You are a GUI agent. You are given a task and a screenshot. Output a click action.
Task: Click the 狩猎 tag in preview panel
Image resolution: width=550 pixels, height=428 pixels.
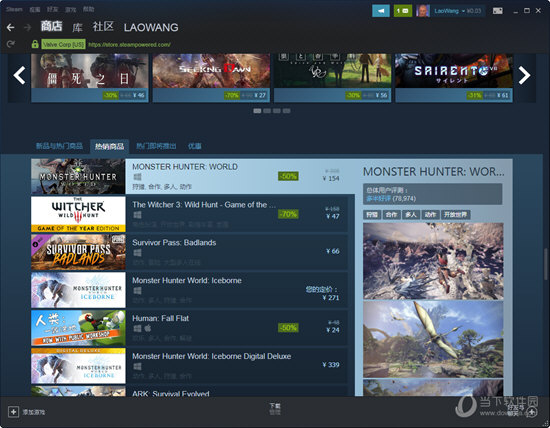tap(372, 215)
